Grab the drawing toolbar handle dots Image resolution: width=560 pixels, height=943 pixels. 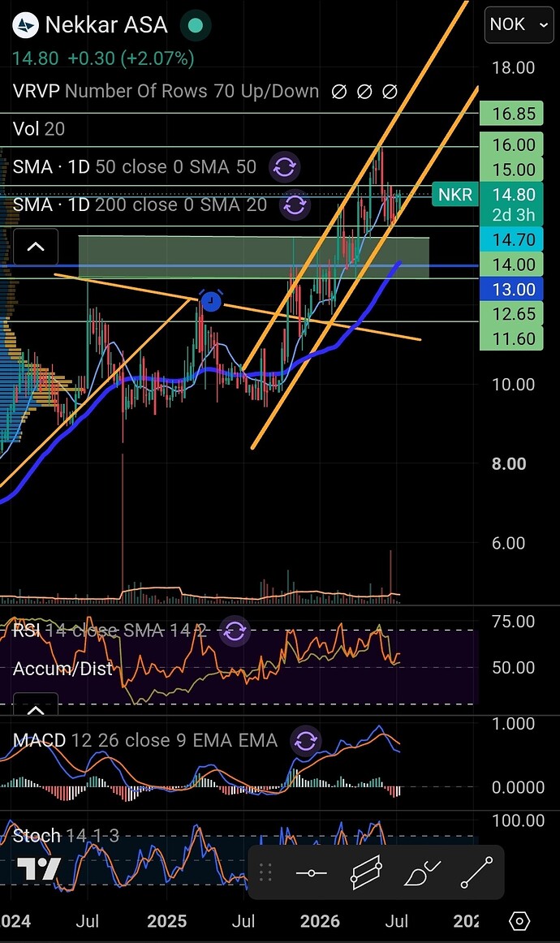coord(266,872)
